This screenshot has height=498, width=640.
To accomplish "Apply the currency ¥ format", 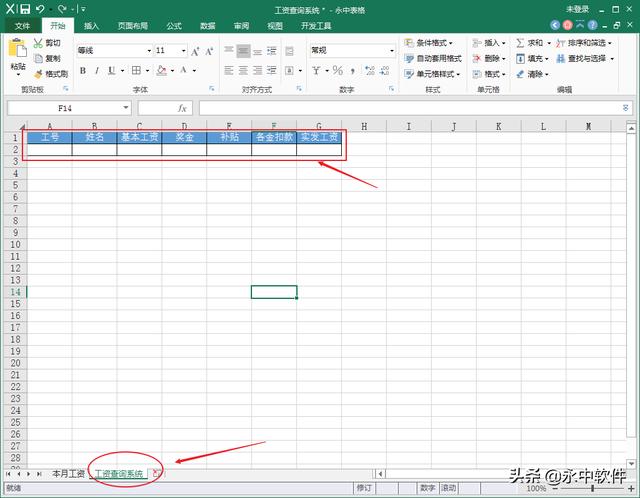I will [316, 71].
